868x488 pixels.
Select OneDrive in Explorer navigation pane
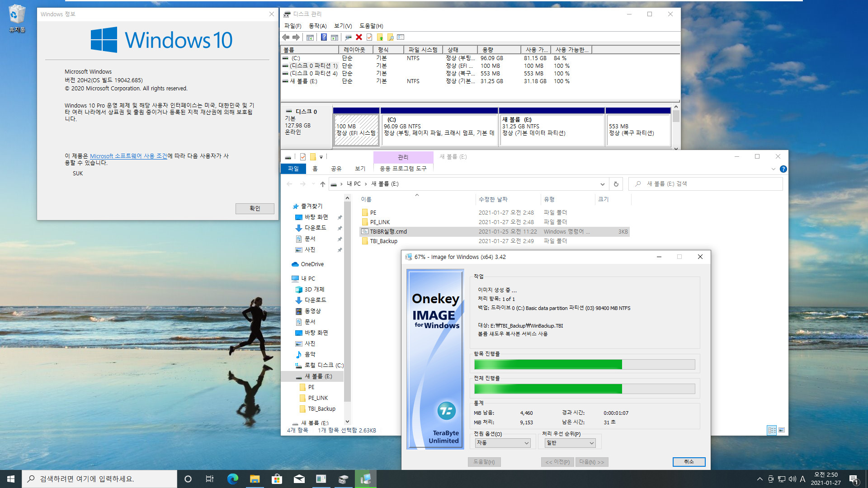312,264
